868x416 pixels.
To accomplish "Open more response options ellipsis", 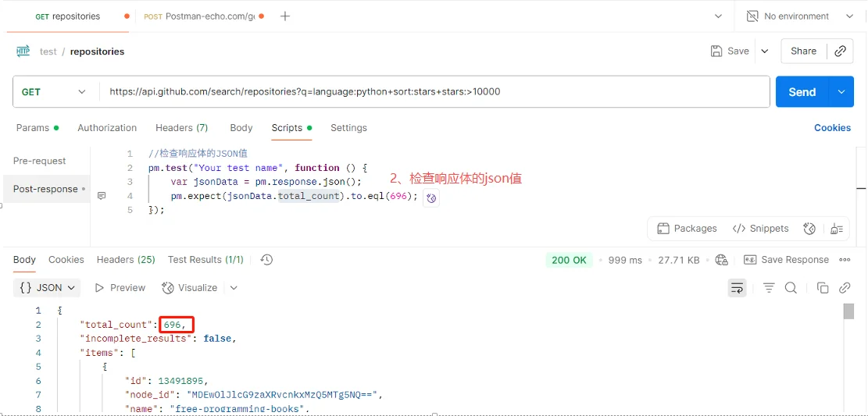I will (845, 259).
